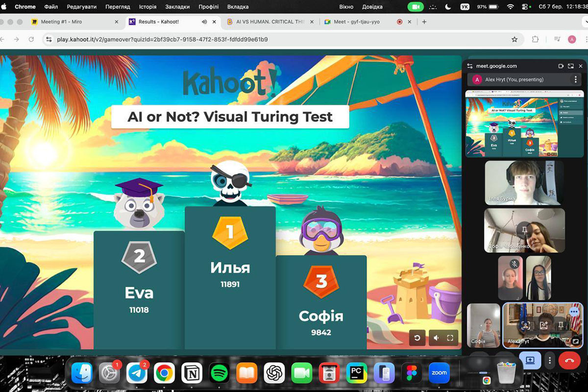This screenshot has height=392, width=588.
Task: Open the Закладки menu
Action: click(x=177, y=7)
